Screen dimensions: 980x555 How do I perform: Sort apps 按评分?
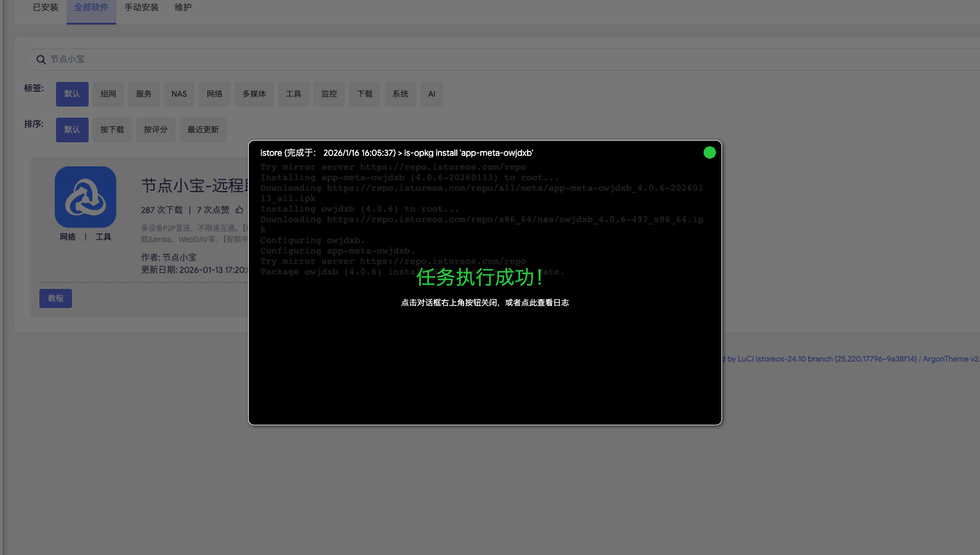[156, 130]
